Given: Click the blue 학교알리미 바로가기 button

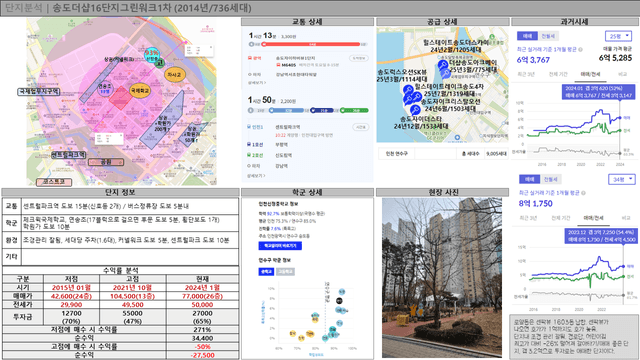Looking at the screenshot, I should coord(280,246).
